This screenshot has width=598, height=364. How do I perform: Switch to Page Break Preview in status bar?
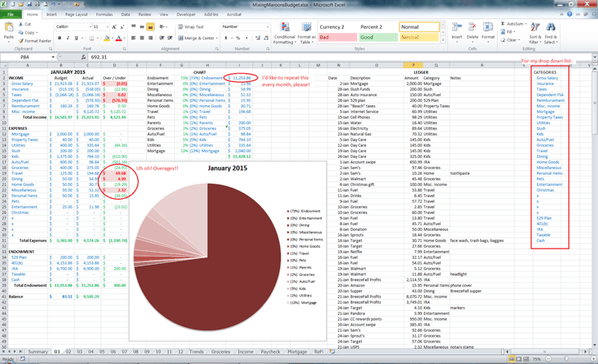click(x=526, y=358)
